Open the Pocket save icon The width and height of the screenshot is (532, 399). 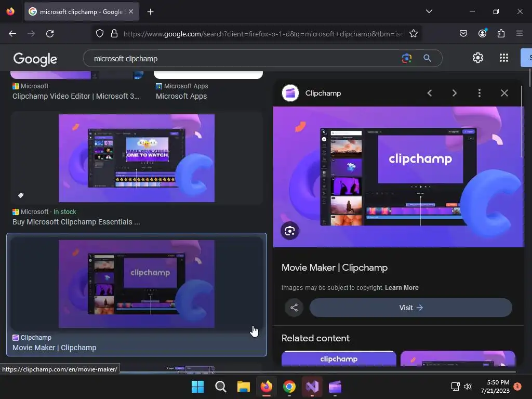click(x=463, y=34)
